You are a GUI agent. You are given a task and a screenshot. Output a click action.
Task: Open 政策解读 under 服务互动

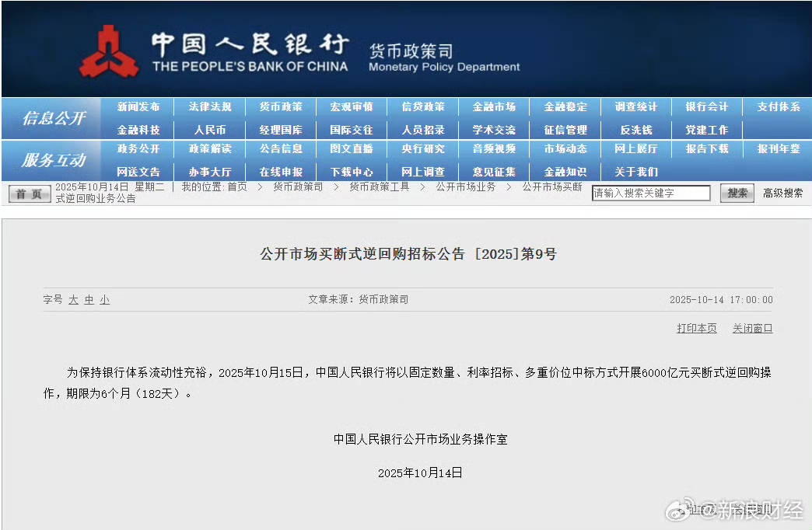coord(210,148)
